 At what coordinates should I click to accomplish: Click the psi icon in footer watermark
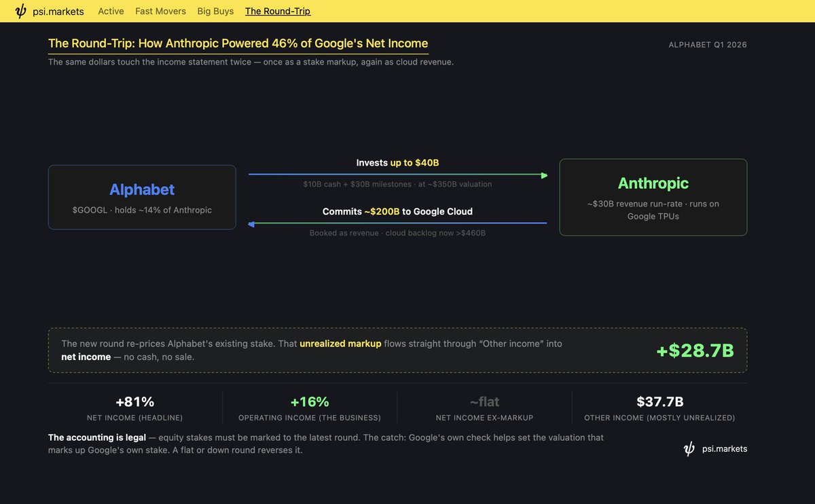pyautogui.click(x=689, y=449)
